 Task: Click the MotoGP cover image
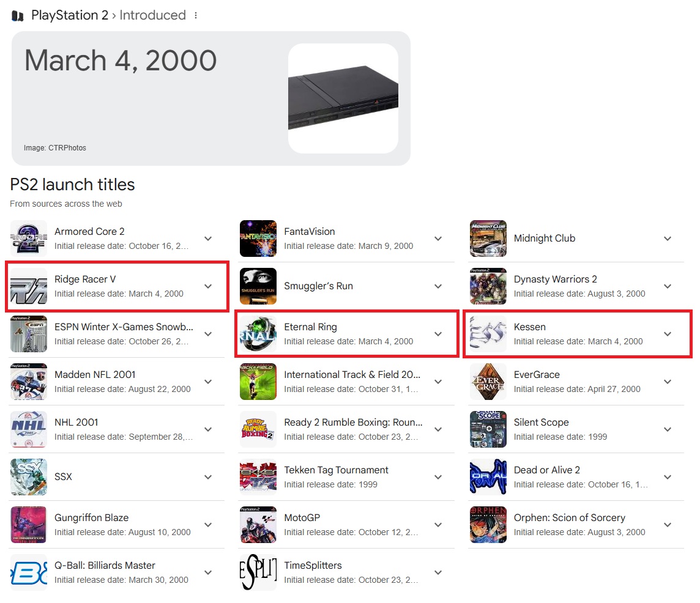tap(258, 525)
